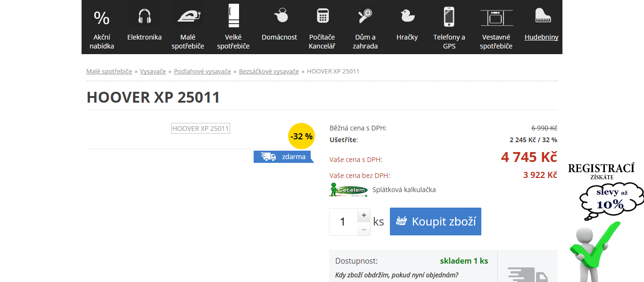Click the built-in oven icon for Vestavné spotřebiče
Screen dimensions: 644x282
point(496,18)
